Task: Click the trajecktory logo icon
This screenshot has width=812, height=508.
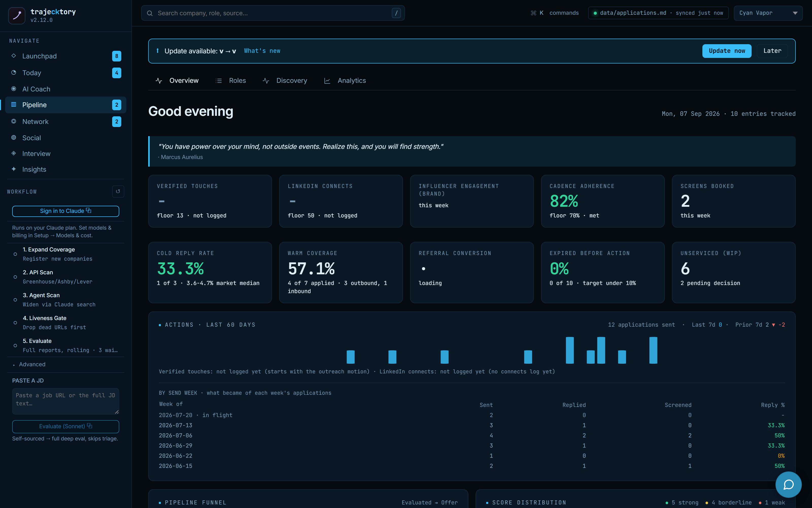Action: coord(16,15)
